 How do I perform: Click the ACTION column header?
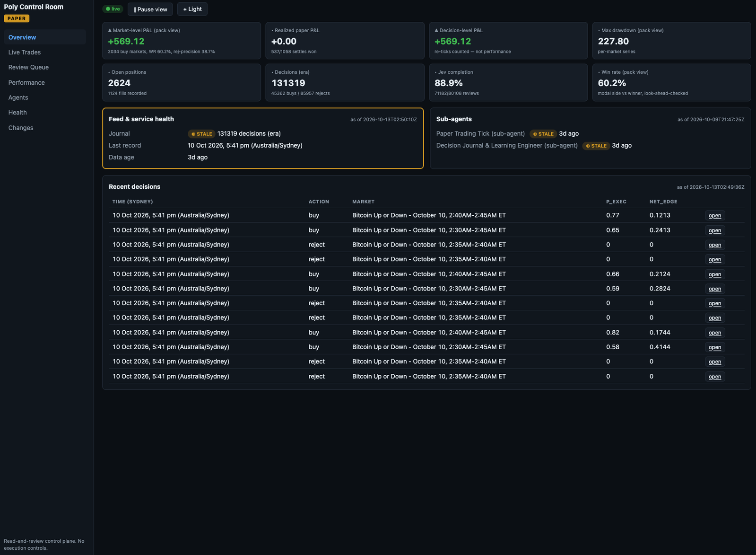319,202
